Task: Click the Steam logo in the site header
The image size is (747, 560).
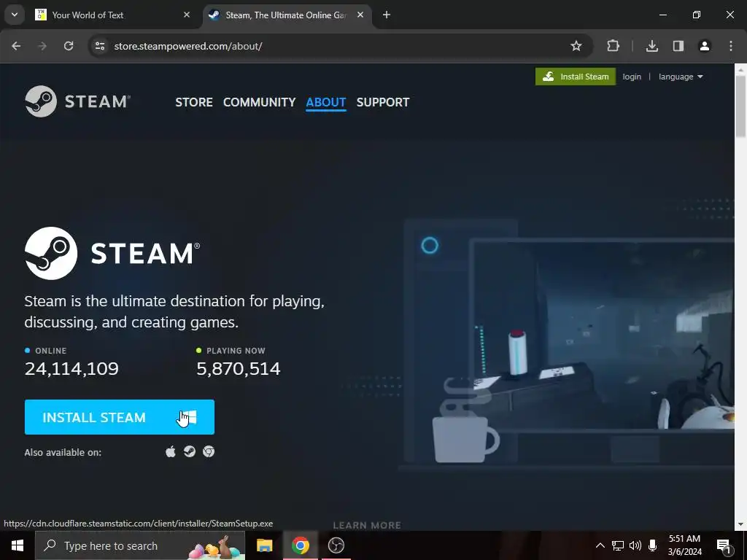Action: [77, 101]
